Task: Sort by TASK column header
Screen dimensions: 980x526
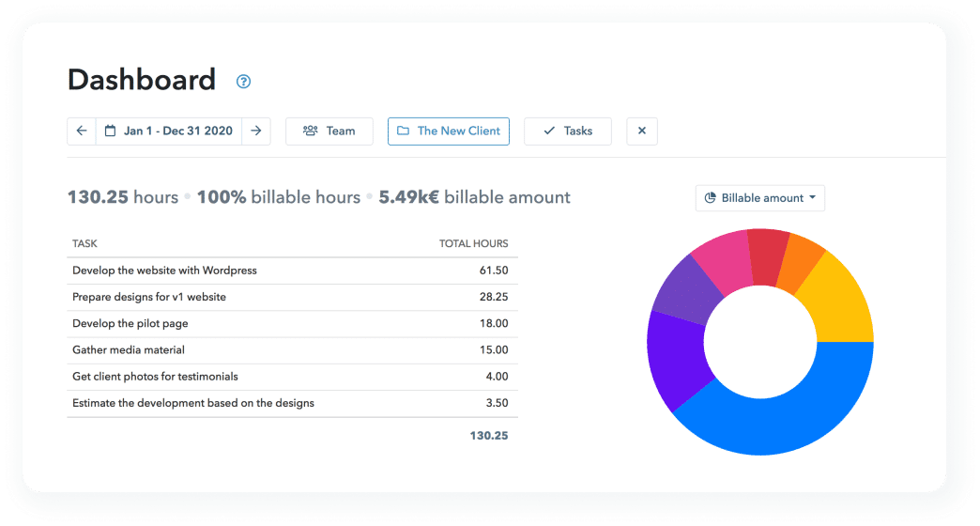Action: pos(84,244)
